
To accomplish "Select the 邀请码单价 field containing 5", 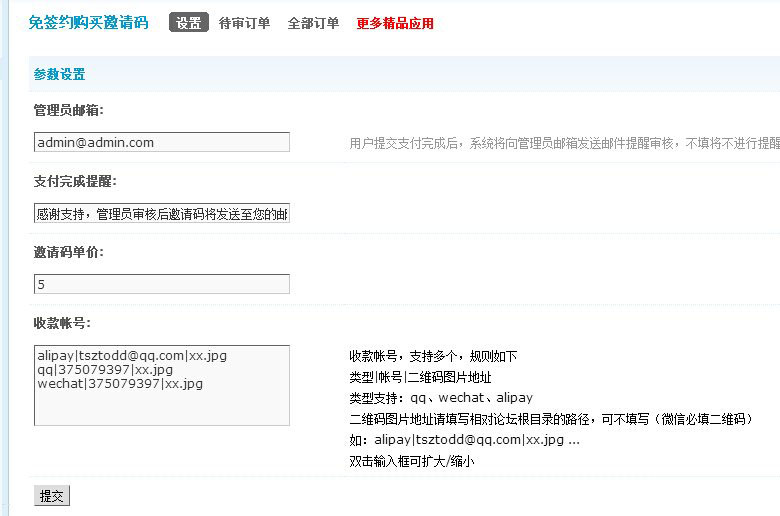I will [161, 284].
